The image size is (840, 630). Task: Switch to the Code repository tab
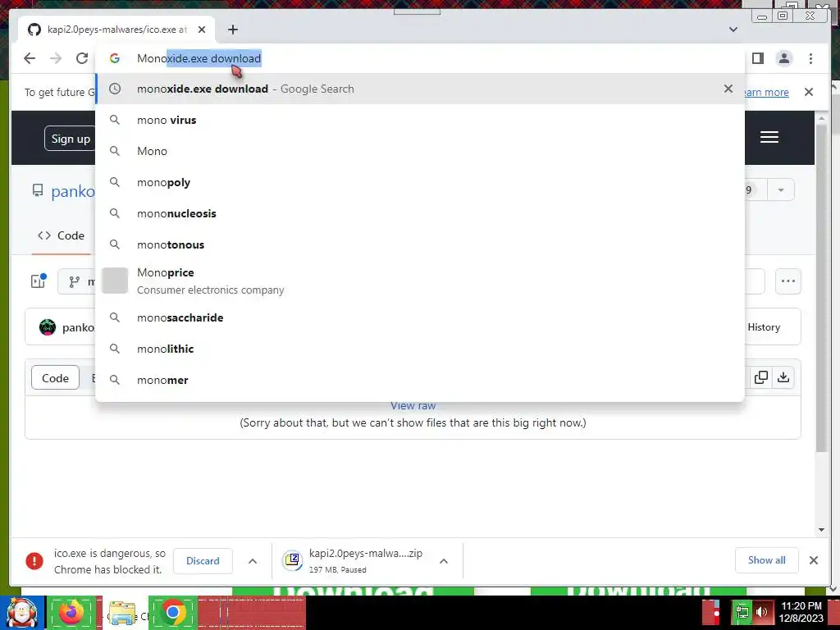pyautogui.click(x=61, y=235)
